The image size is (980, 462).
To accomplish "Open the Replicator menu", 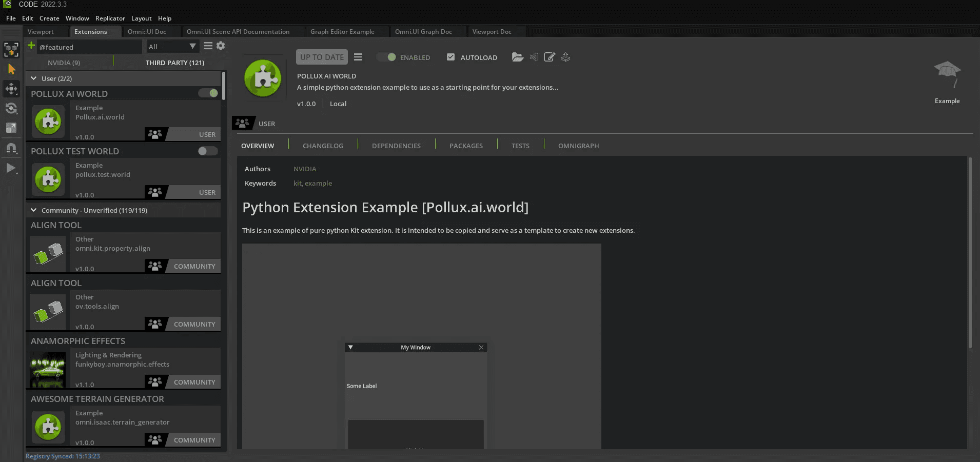I will (110, 18).
